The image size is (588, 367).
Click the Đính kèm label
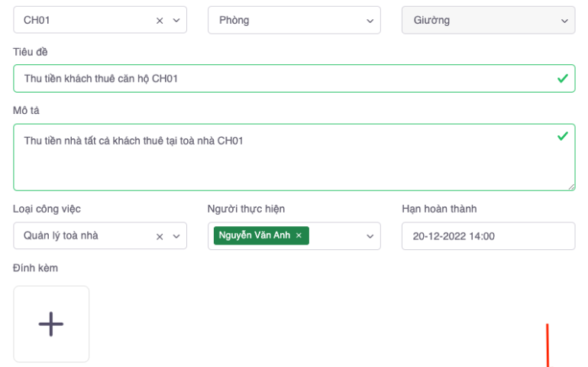click(35, 268)
